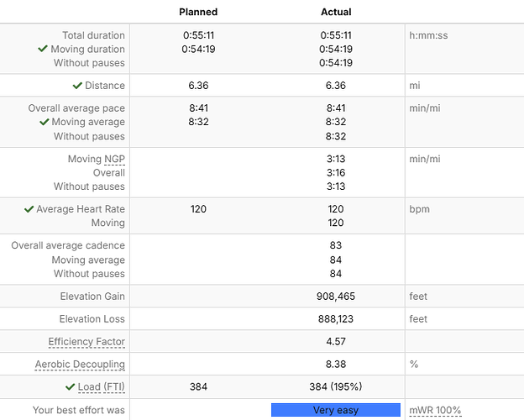Click the blue Very easy effort bar
Viewport: 524px width, 420px height.
coord(335,410)
